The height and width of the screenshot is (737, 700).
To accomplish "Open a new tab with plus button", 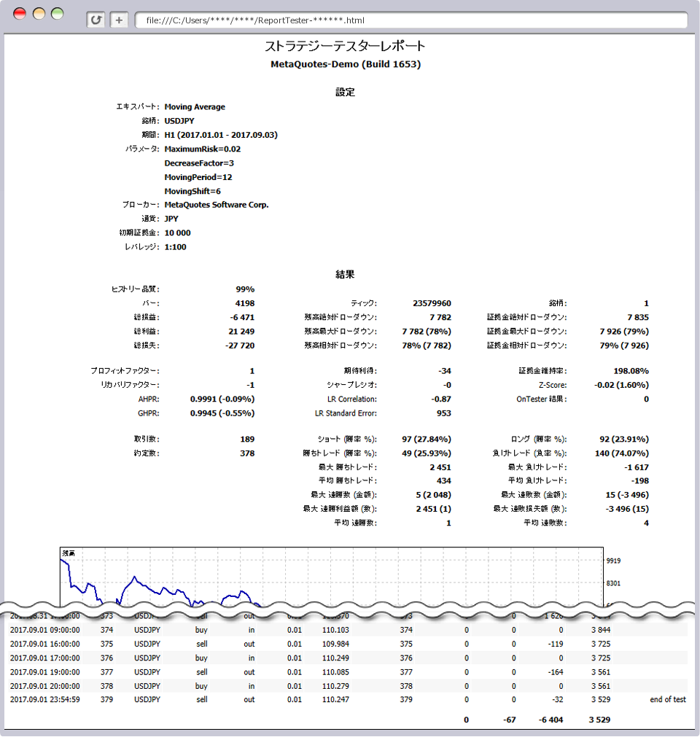I will click(x=119, y=20).
